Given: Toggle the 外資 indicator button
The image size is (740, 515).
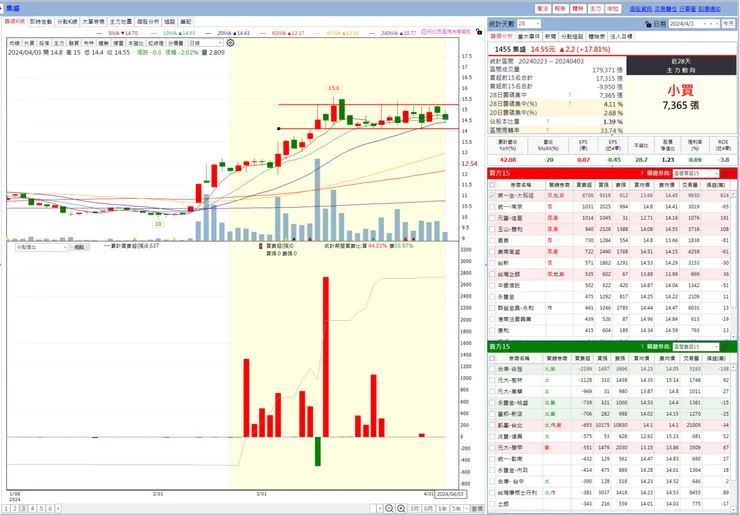Looking at the screenshot, I should pyautogui.click(x=29, y=43).
